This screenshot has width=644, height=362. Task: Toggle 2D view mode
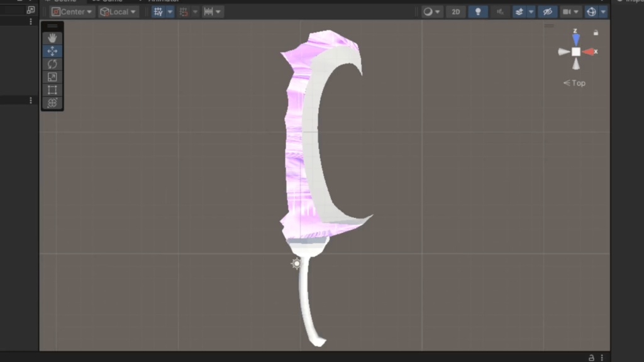(x=456, y=12)
